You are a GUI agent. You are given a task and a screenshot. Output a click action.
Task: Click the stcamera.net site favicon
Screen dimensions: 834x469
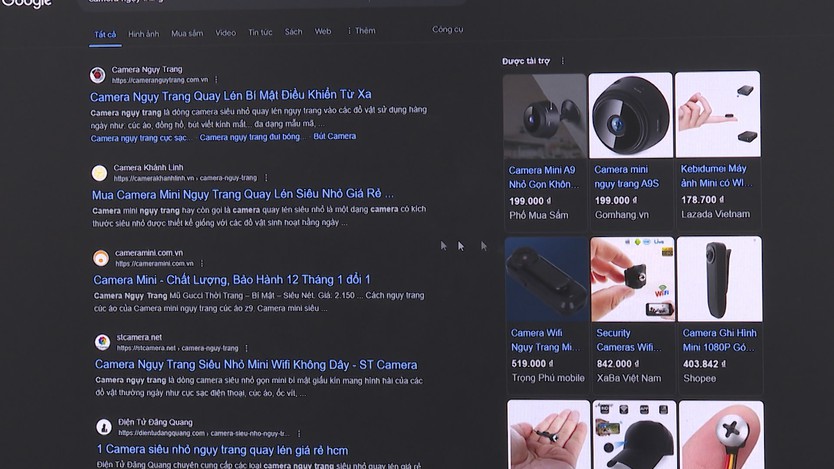[103, 342]
